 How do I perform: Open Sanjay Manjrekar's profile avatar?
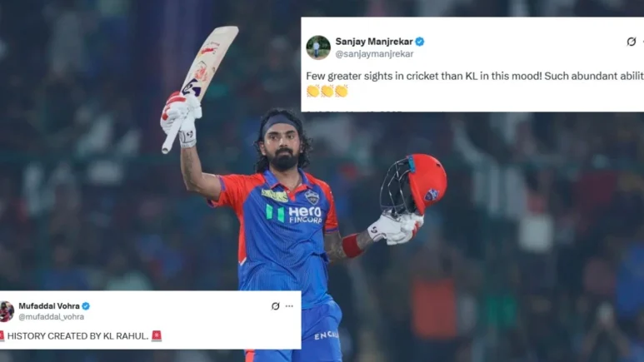(x=318, y=47)
